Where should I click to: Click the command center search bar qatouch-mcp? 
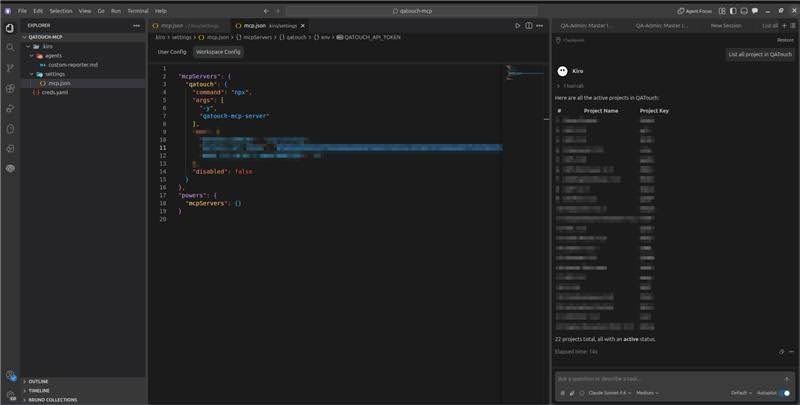coord(412,11)
